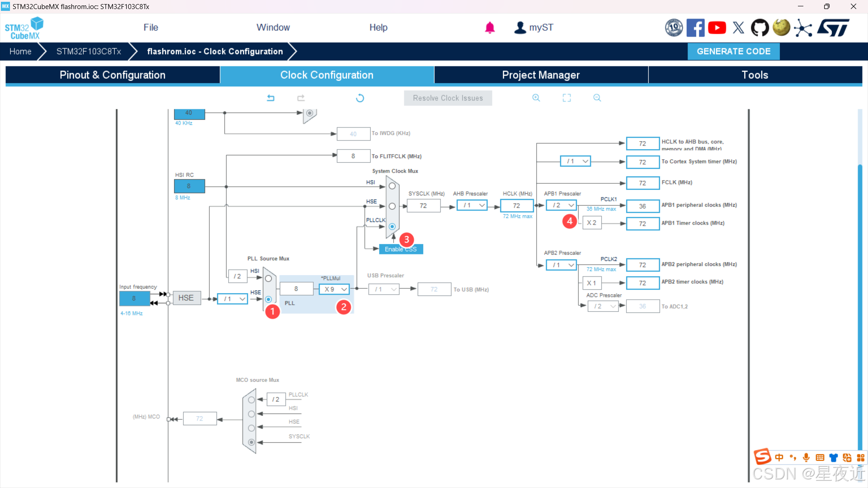Open the GitHub icon link
This screenshot has width=868, height=488.
[x=759, y=28]
